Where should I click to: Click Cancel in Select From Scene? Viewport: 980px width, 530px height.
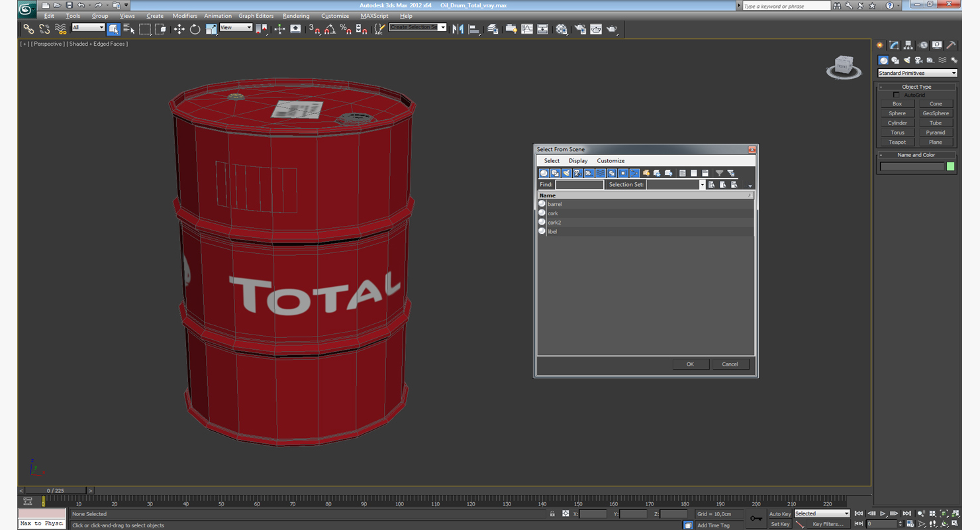pyautogui.click(x=730, y=364)
